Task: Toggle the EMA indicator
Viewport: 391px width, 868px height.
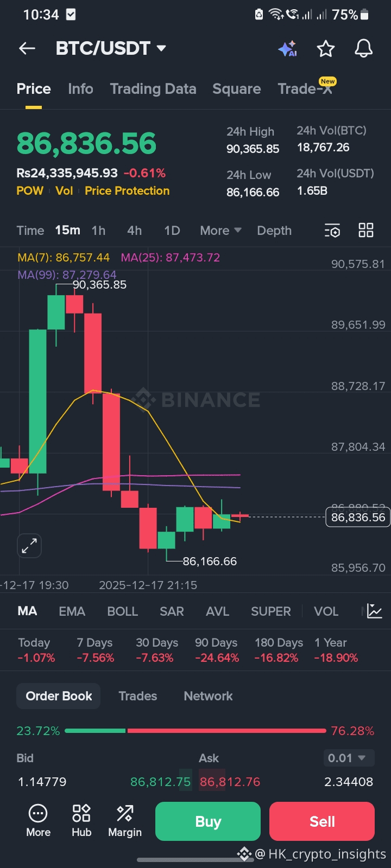Action: pos(72,611)
